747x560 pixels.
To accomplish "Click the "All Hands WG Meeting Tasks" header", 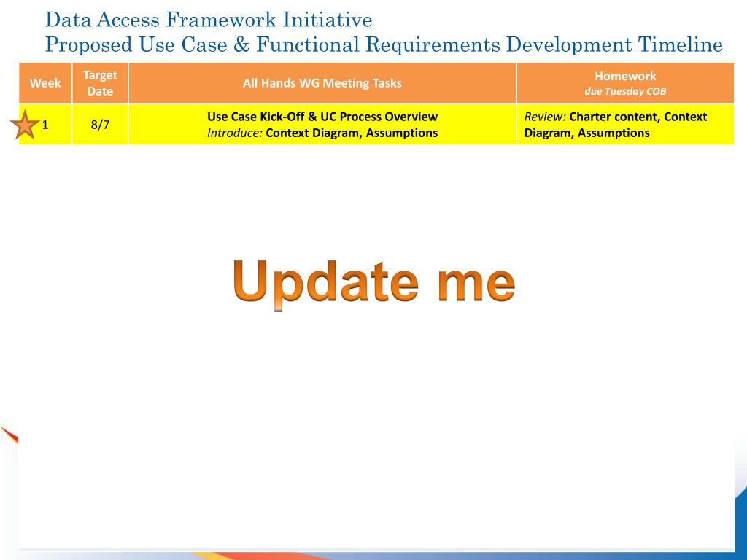I will (x=322, y=83).
